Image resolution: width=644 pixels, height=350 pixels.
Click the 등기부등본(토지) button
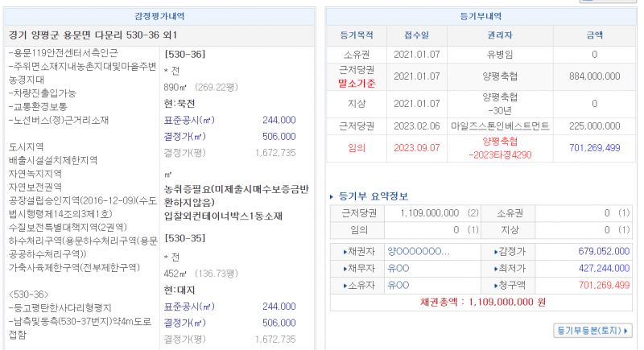(592, 331)
